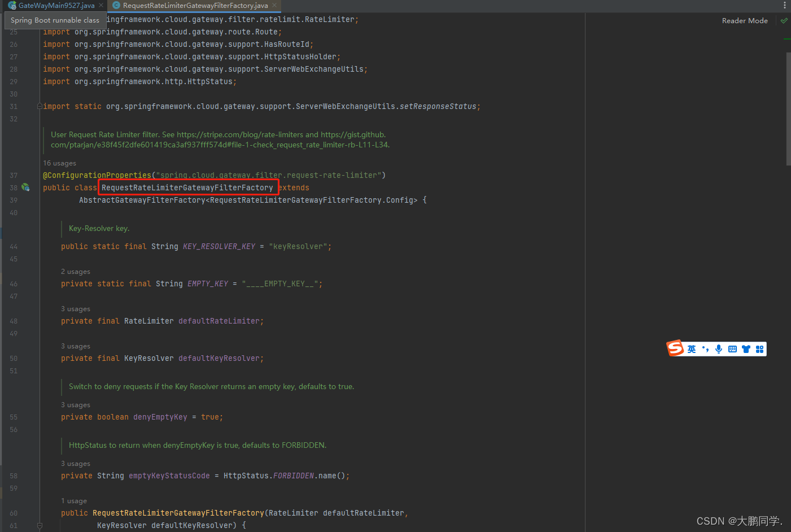Click the Key-Resolver key. doc comment

(x=99, y=228)
